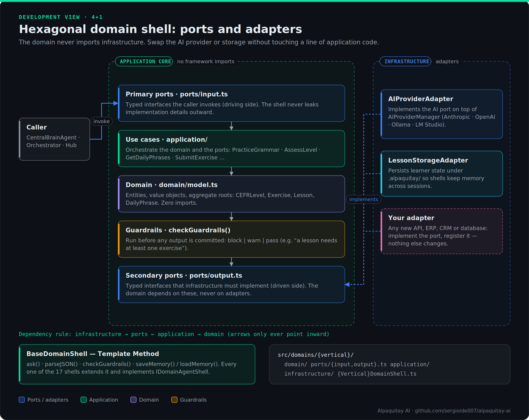529x420 pixels.
Task: Click the Your adapter heading
Action: click(x=411, y=218)
